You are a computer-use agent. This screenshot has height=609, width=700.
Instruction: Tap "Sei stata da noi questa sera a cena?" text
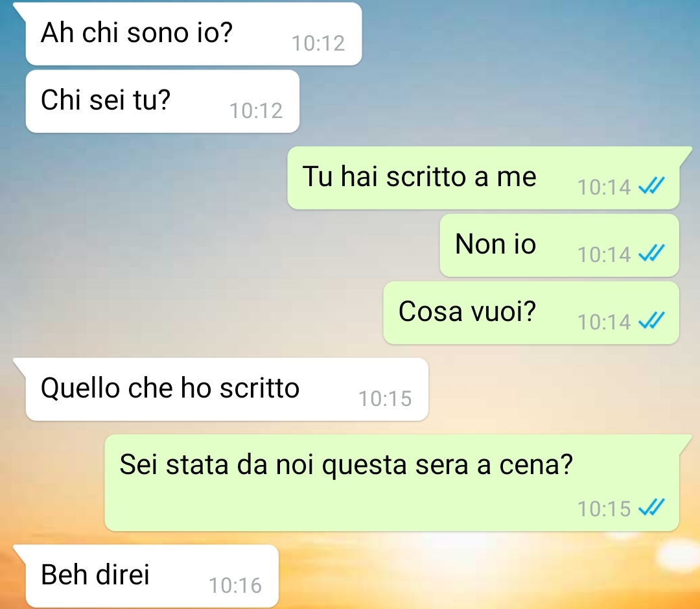point(346,464)
